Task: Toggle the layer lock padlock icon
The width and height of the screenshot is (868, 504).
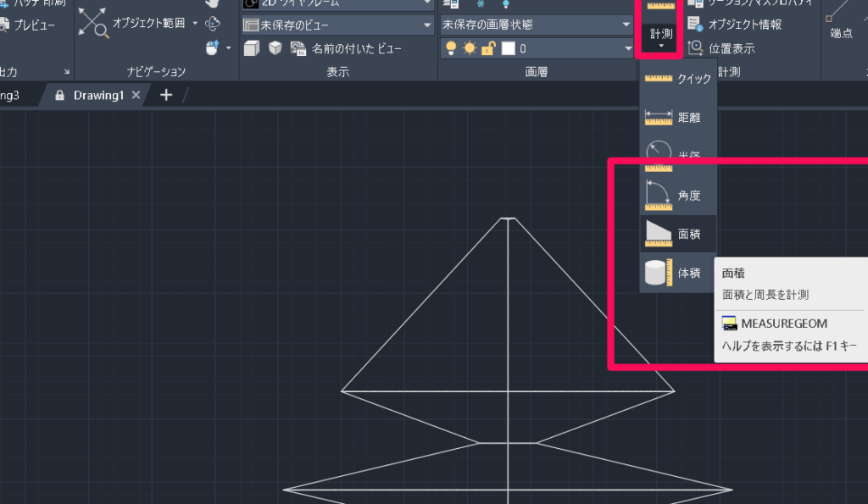Action: click(488, 48)
